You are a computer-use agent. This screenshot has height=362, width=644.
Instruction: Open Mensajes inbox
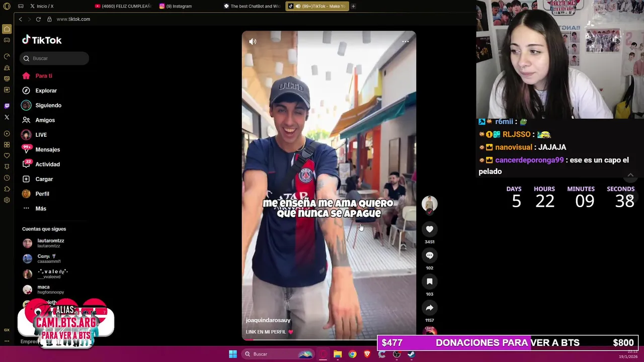(x=41, y=150)
